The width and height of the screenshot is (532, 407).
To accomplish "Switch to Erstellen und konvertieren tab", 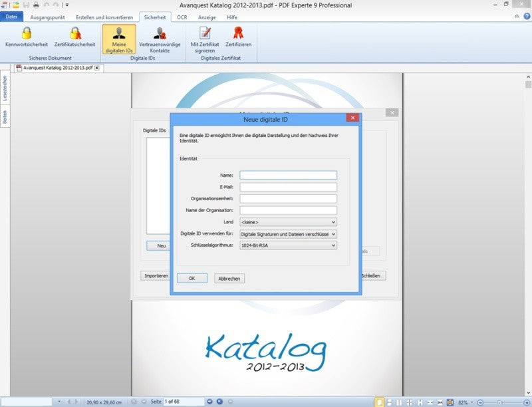I will pyautogui.click(x=104, y=17).
